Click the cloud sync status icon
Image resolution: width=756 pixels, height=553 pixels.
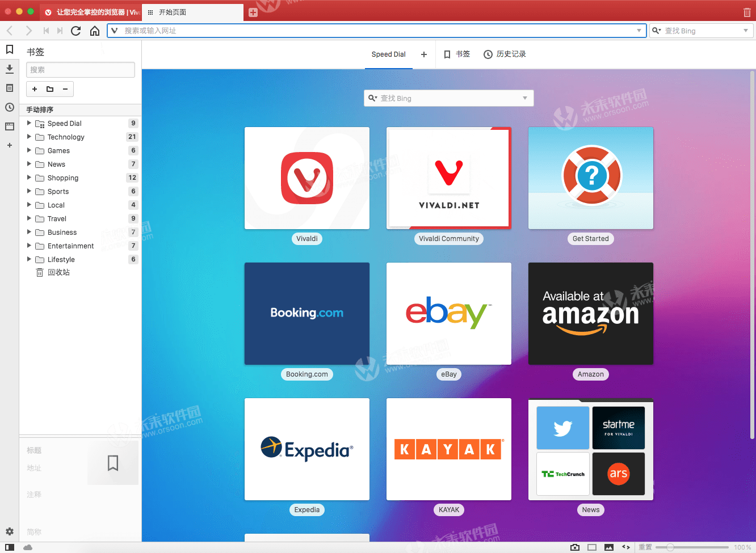click(28, 547)
